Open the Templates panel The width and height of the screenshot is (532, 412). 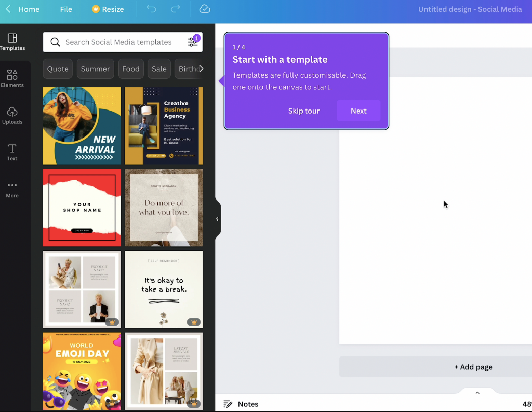tap(12, 41)
